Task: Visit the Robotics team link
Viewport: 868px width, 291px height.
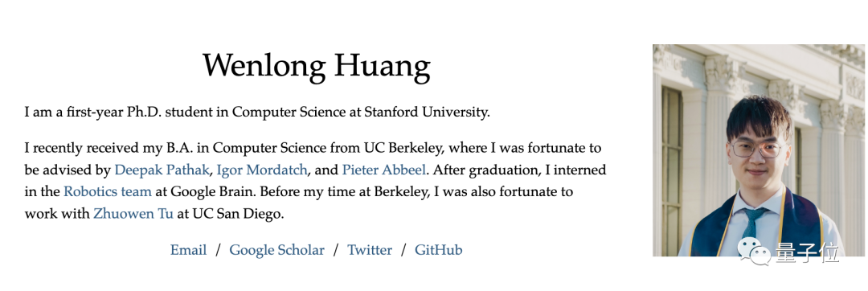Action: 108,192
